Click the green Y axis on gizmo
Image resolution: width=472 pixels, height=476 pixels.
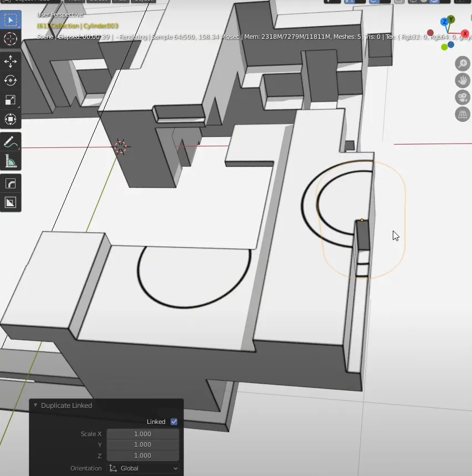[452, 19]
